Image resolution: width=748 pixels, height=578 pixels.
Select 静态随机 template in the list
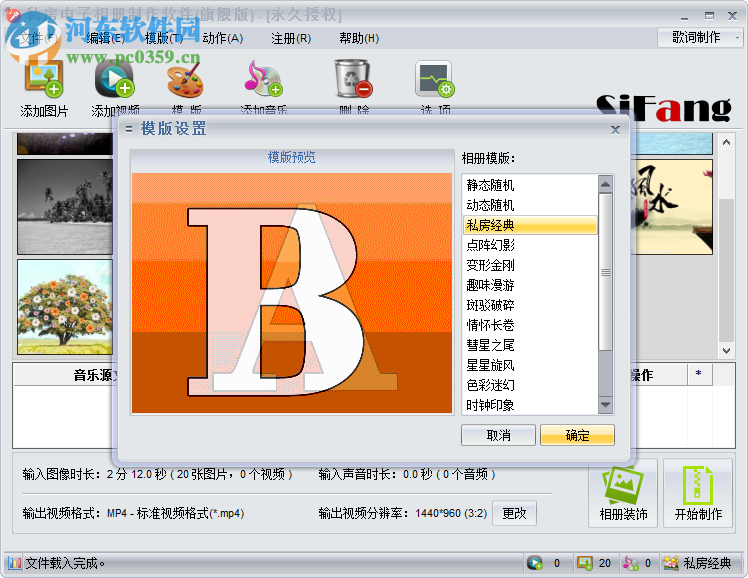tap(490, 185)
